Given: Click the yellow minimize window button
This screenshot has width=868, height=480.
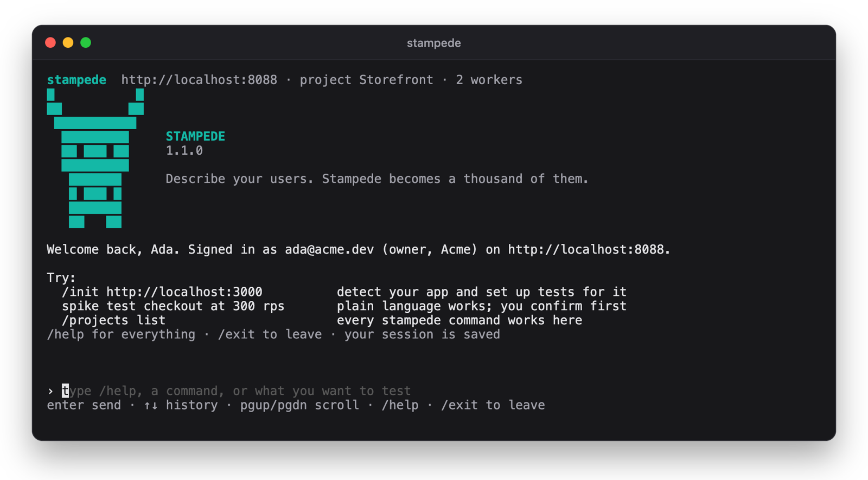Looking at the screenshot, I should click(x=68, y=42).
